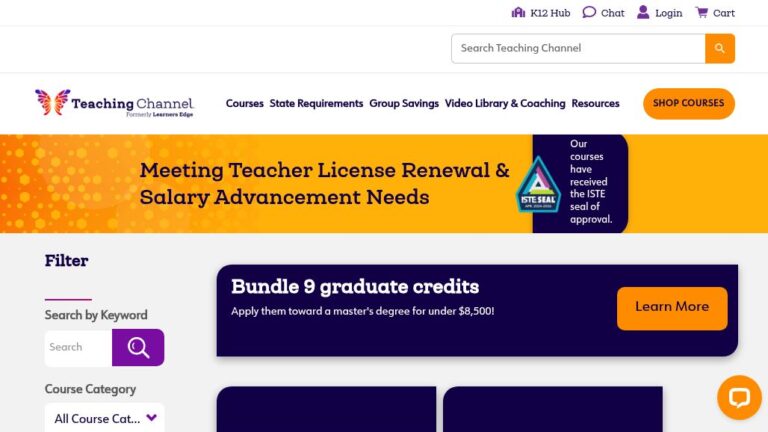Click the Learn More button

[672, 308]
